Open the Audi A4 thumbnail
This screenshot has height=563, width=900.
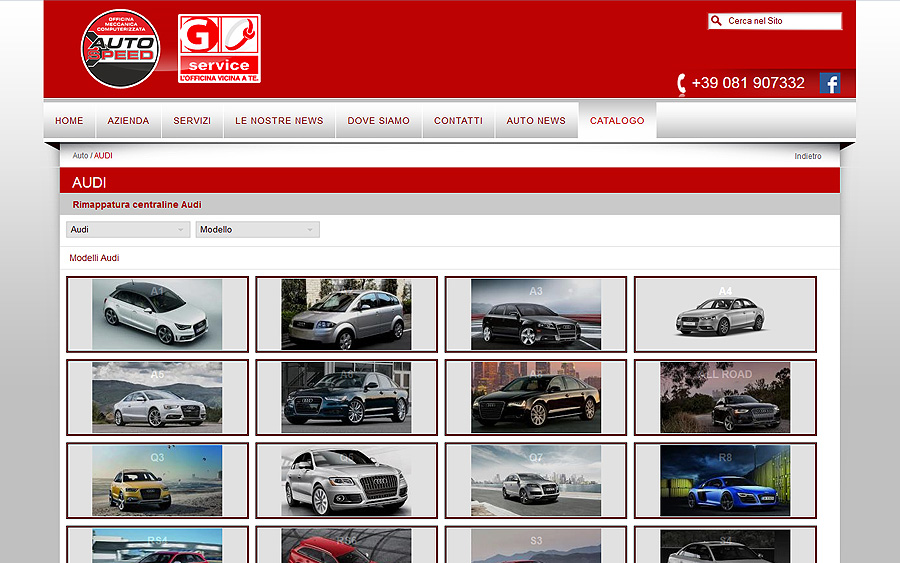click(x=726, y=314)
